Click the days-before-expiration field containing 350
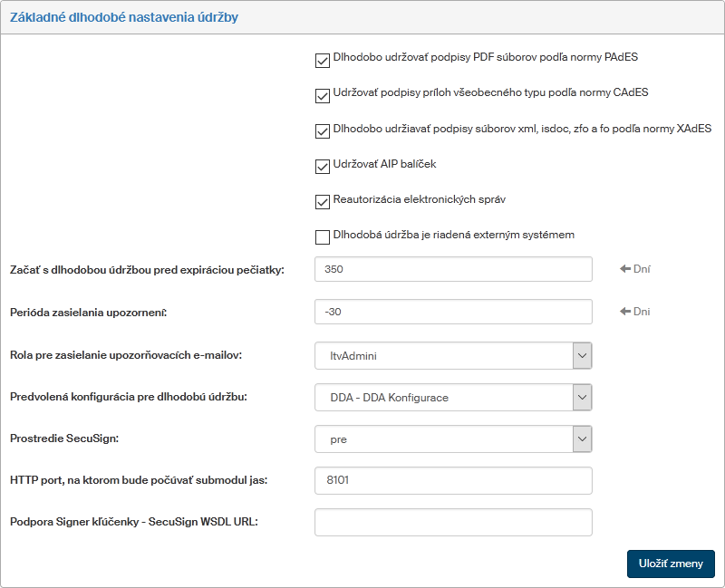This screenshot has height=588, width=725. point(453,269)
